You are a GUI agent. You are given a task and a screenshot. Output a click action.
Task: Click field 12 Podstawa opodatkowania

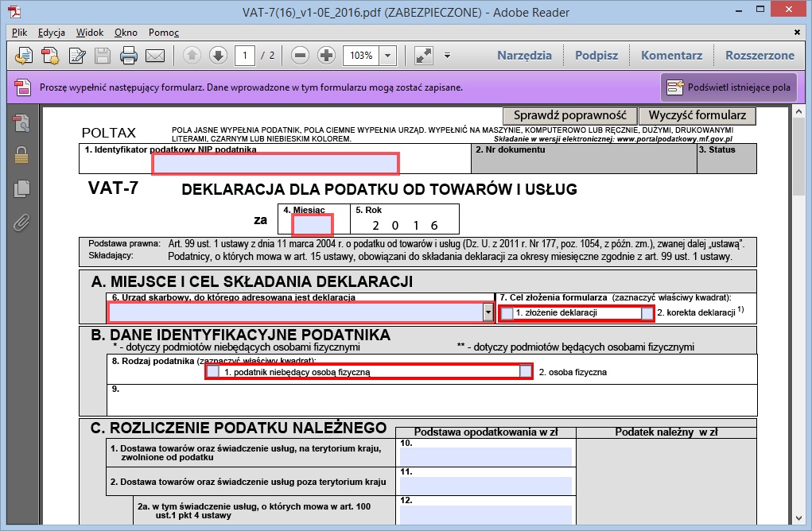pos(486,514)
